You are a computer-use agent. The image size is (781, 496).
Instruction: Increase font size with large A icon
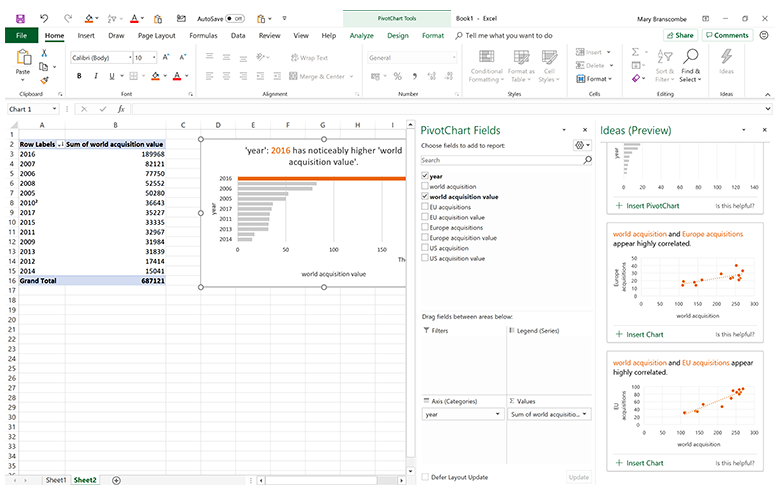166,57
